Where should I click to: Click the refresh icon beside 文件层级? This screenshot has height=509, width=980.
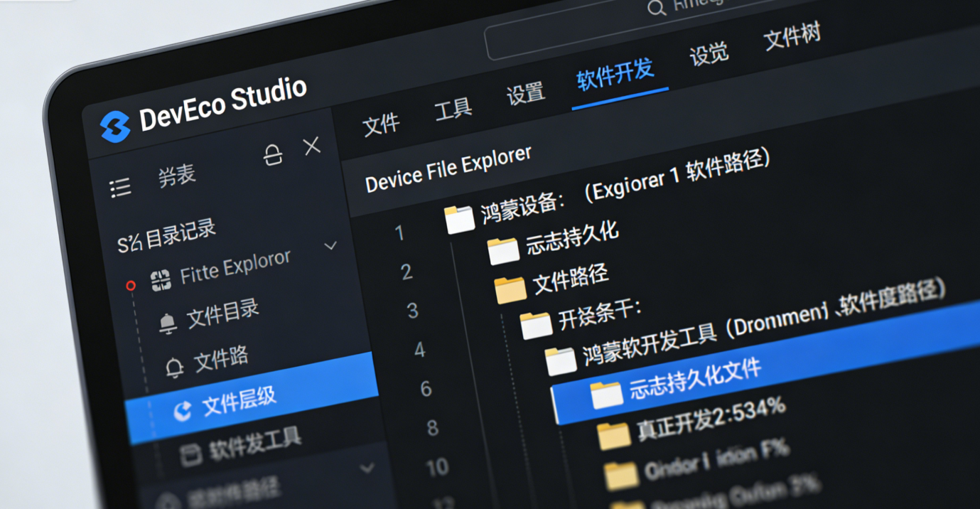tap(183, 411)
